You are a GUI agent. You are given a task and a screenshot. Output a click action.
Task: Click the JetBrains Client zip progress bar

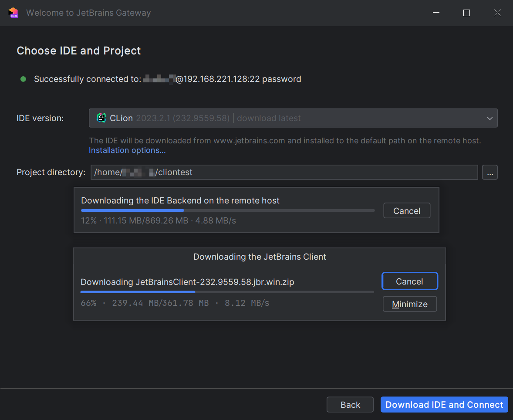pos(227,292)
